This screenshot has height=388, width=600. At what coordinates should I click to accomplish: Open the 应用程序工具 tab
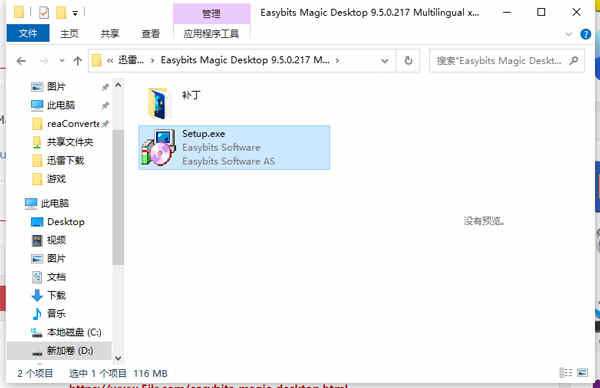[x=212, y=34]
